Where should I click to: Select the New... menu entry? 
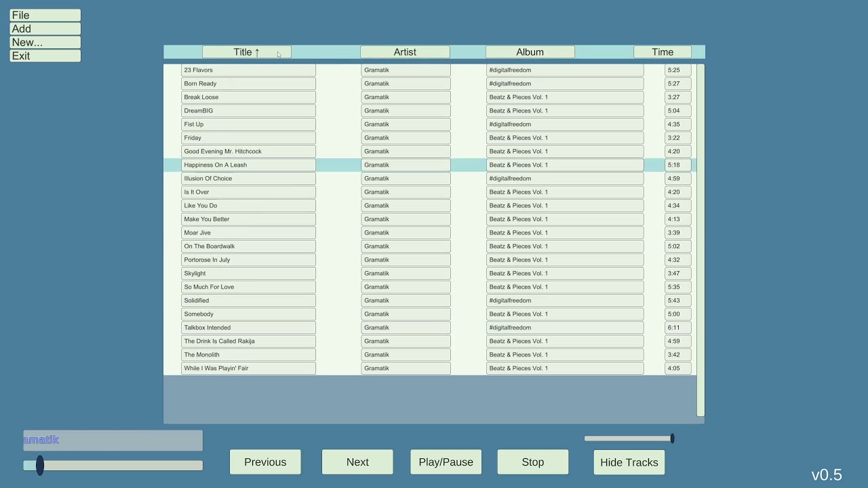[x=45, y=42]
